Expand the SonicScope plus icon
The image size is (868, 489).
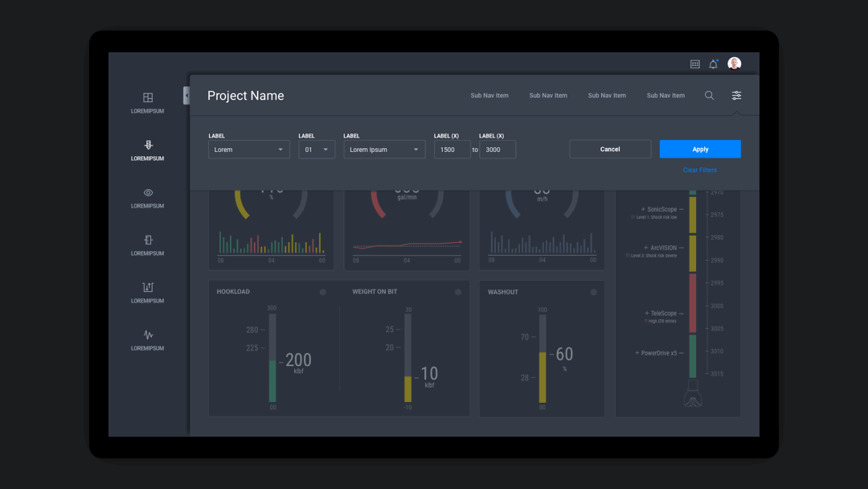click(643, 209)
